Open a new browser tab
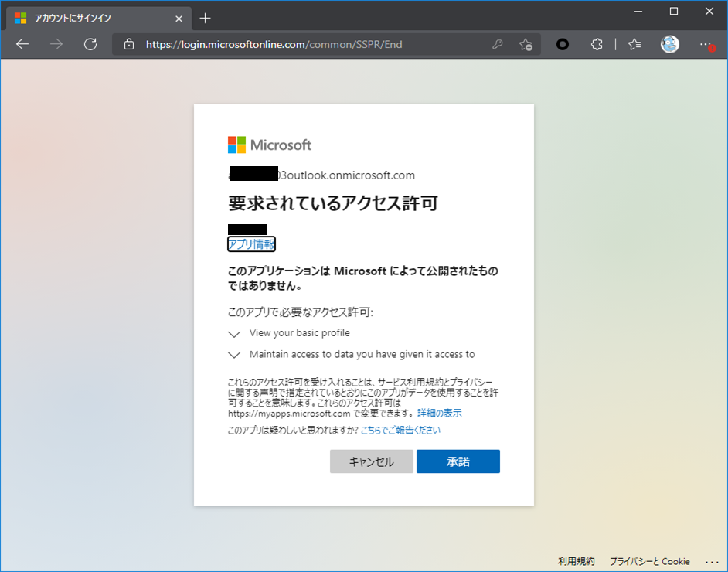728x572 pixels. 205,18
